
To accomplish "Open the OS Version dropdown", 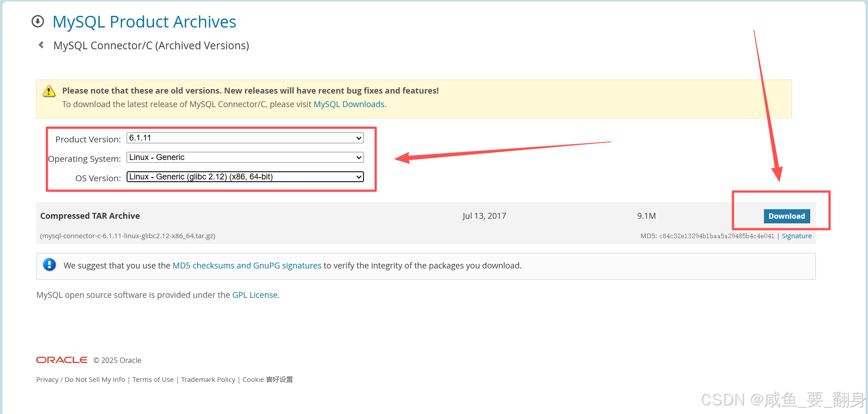I will click(245, 177).
